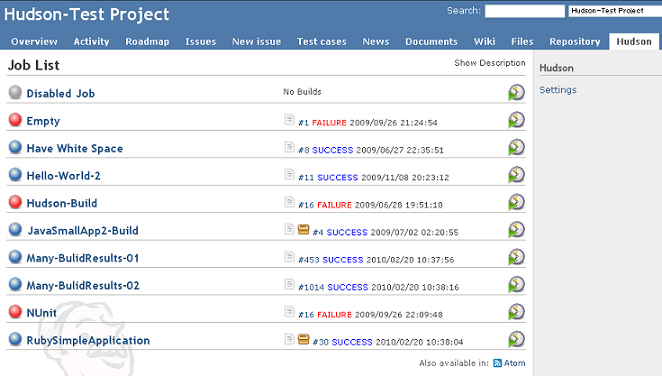The image size is (662, 376).
Task: Click the Atom feed text link
Action: (515, 363)
